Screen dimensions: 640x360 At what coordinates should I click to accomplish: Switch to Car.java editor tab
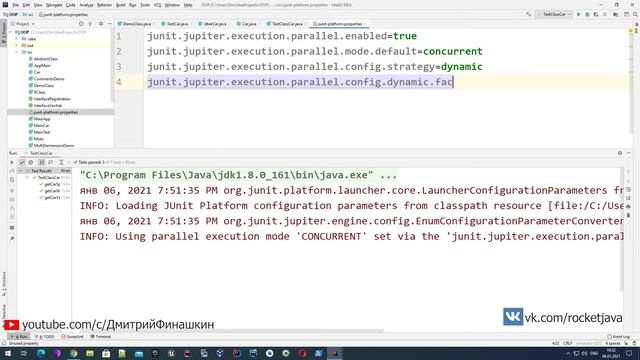click(x=249, y=24)
